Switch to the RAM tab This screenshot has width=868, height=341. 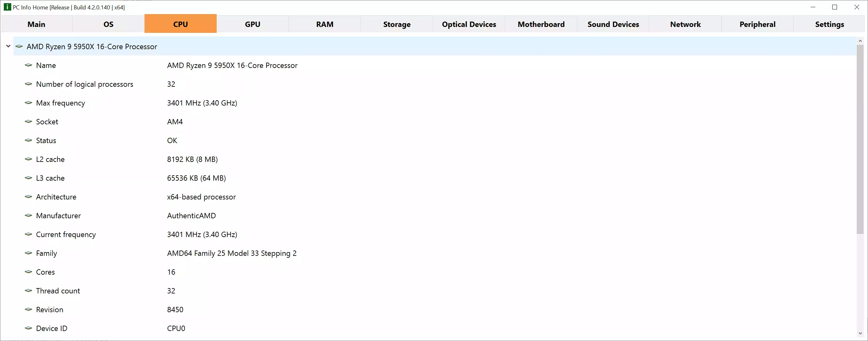325,24
